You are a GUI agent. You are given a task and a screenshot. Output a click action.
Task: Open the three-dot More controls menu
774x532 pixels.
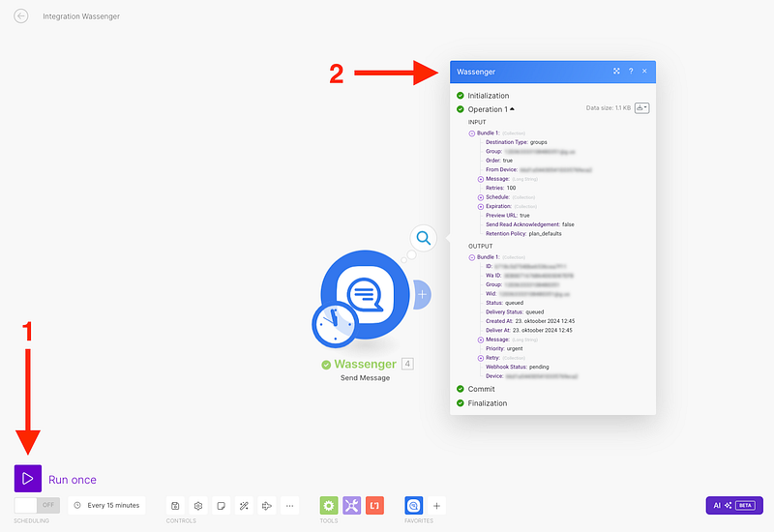(x=290, y=505)
